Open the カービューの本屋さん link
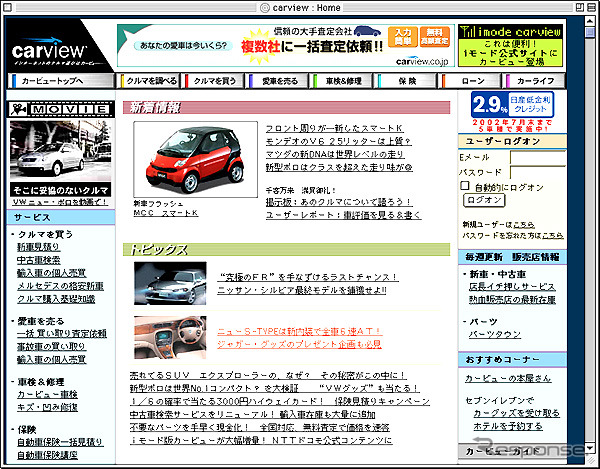 (x=508, y=378)
